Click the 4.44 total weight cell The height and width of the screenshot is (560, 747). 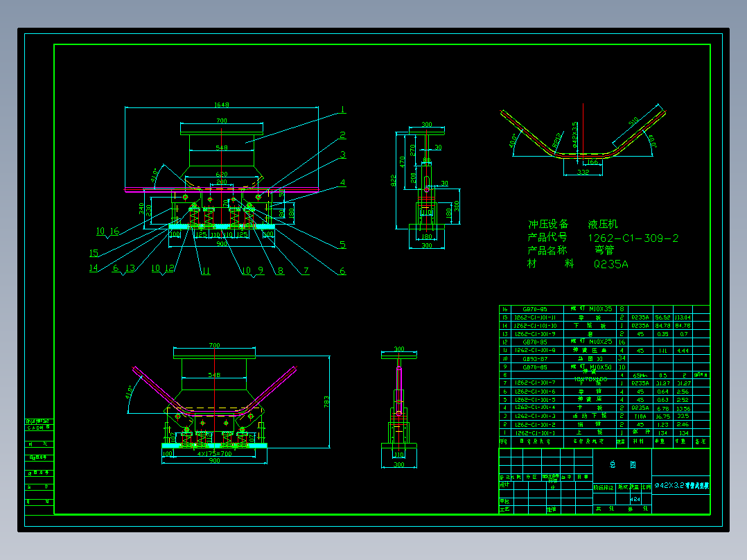pyautogui.click(x=683, y=351)
